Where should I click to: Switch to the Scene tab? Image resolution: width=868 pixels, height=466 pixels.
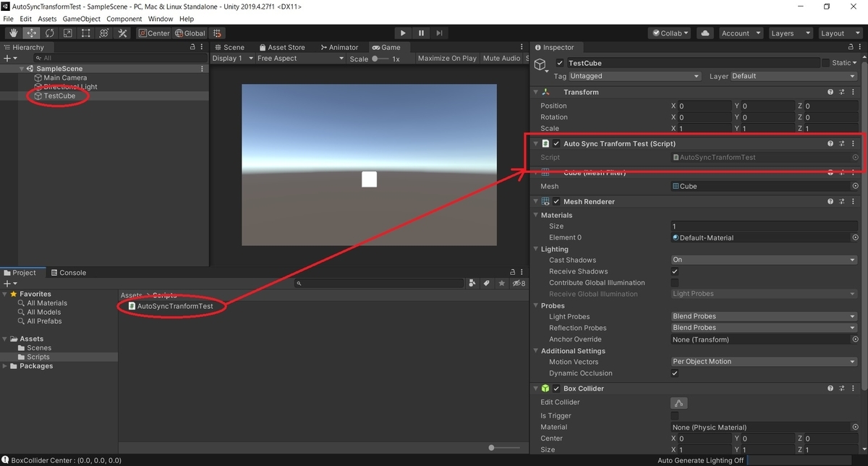point(229,47)
